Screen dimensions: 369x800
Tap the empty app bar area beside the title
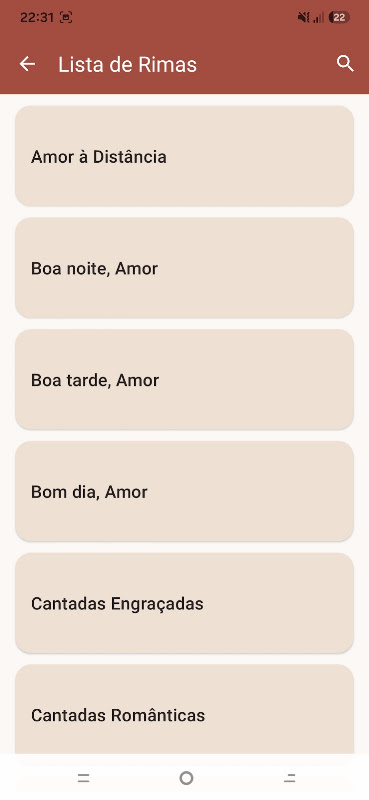[x=265, y=64]
